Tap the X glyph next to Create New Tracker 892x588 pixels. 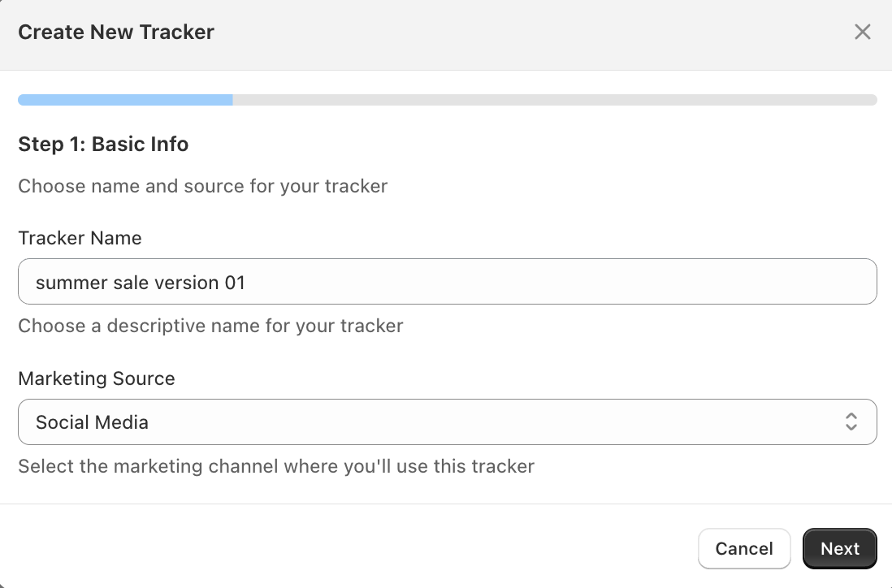(x=862, y=32)
